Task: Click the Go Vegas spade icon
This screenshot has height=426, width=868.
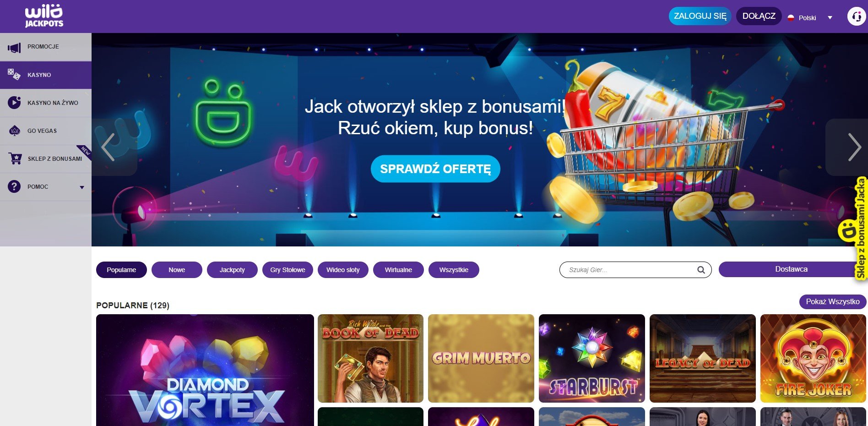Action: 15,131
